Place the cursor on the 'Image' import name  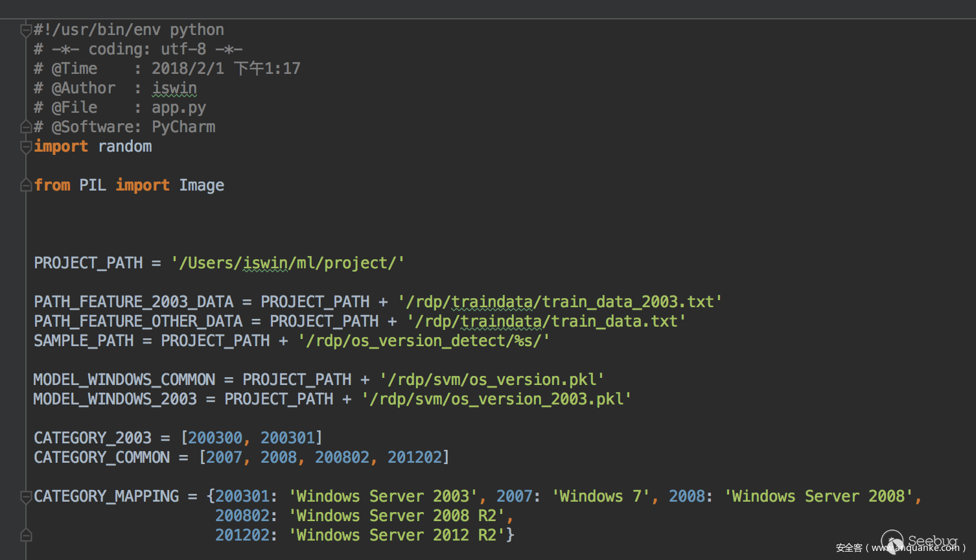click(202, 185)
